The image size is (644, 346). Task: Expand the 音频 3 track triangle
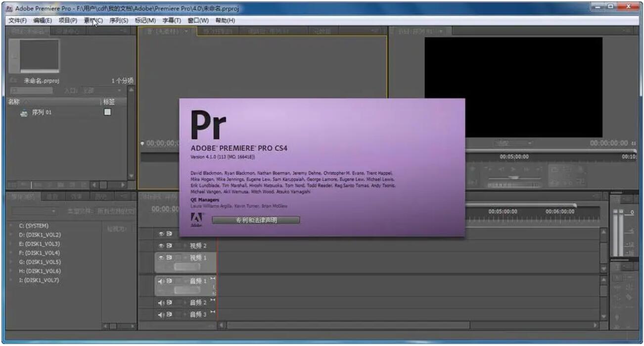coord(185,314)
